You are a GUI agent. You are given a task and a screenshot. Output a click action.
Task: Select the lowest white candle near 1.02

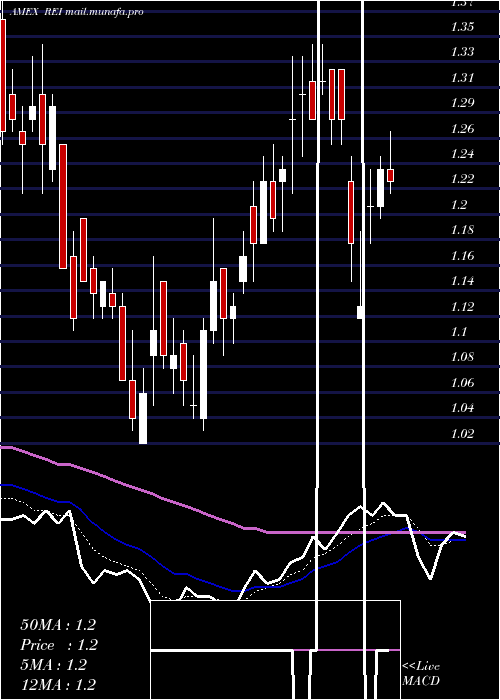[143, 418]
